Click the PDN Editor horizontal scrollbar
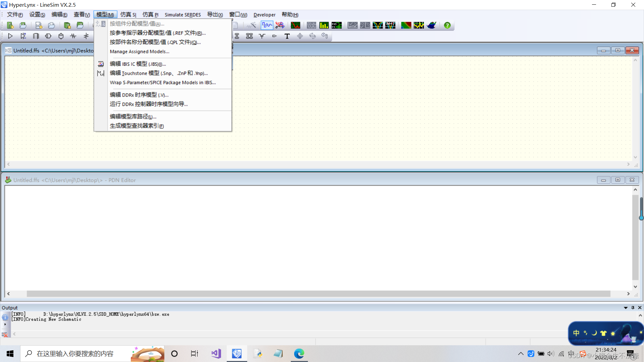Viewport: 644px width, 362px height. click(318, 294)
